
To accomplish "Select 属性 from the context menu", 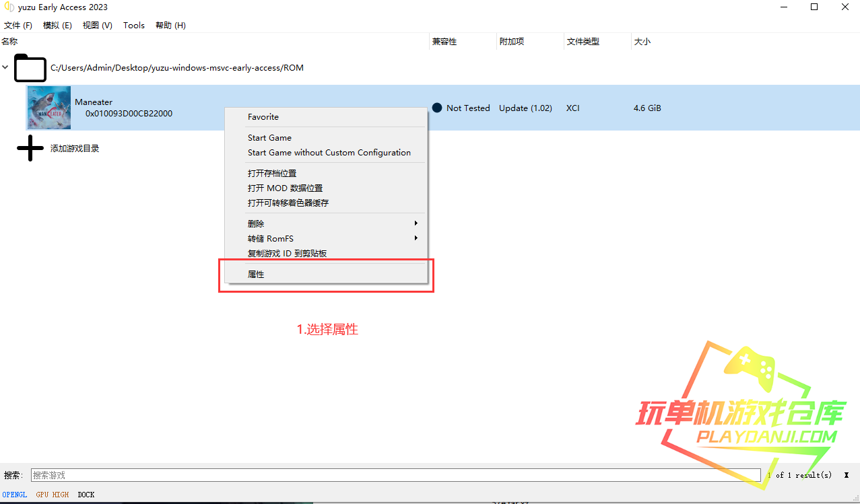I will [256, 275].
